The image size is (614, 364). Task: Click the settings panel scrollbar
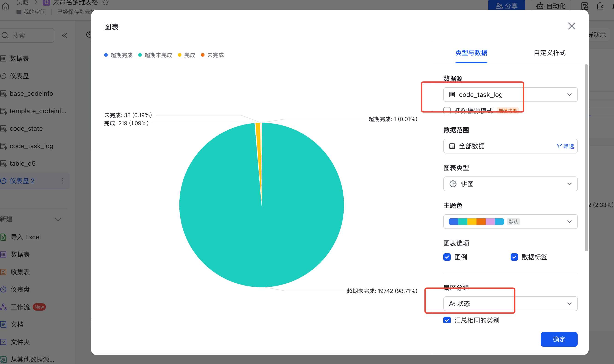(586, 158)
